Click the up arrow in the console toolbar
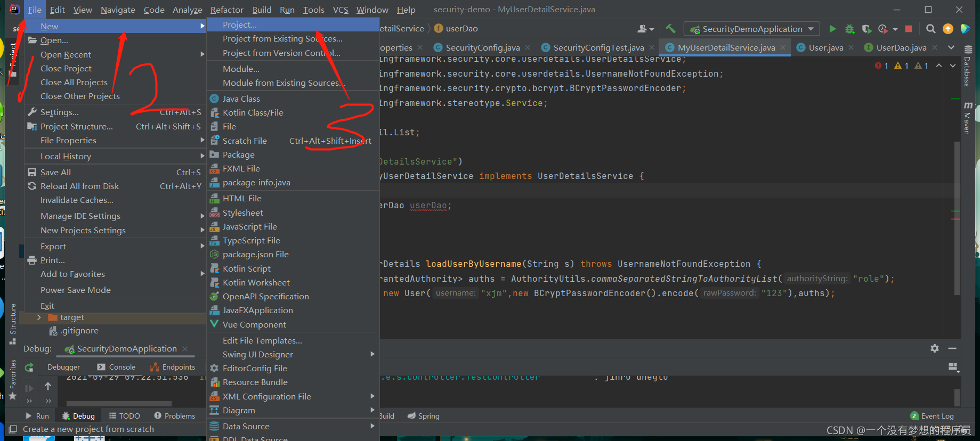980x441 pixels. [48, 386]
